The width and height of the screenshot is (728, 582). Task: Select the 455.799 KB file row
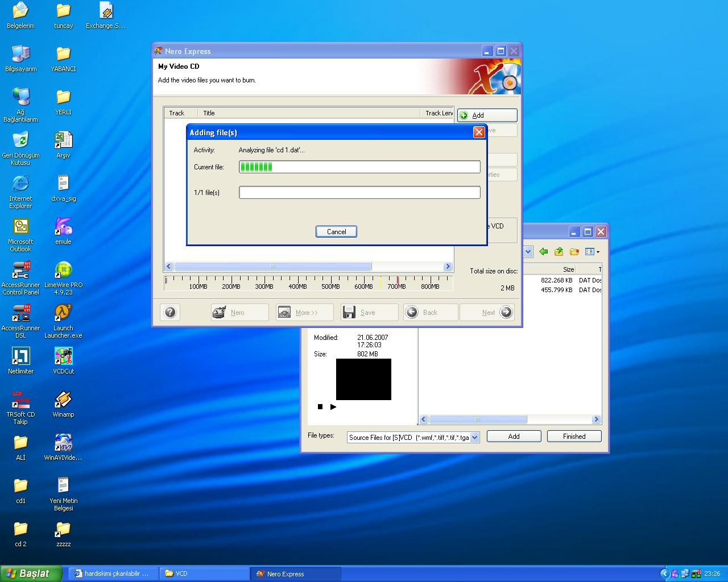tap(562, 289)
